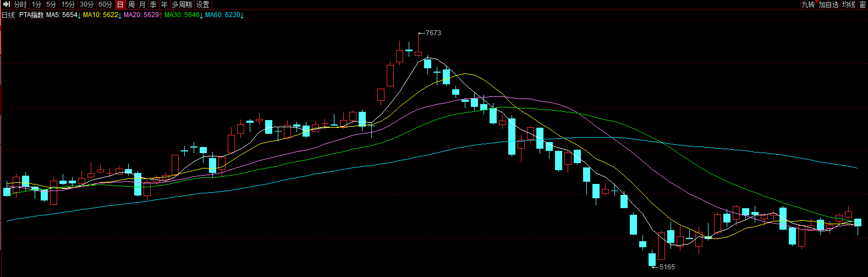The image size is (868, 277).
Task: Click the jump-to-latest arrow icon
Action: 7,4
